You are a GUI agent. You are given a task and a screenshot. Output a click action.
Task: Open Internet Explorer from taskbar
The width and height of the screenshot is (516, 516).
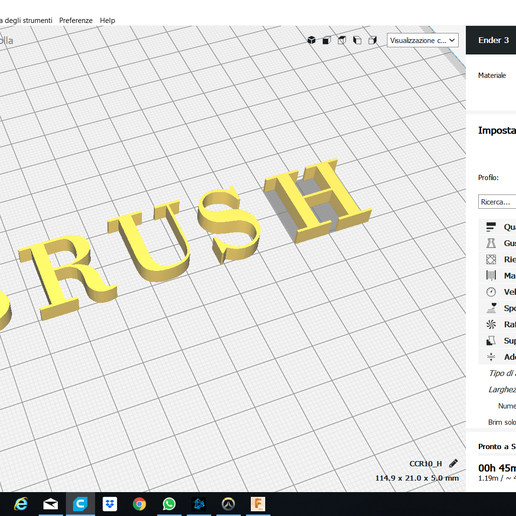[21, 504]
